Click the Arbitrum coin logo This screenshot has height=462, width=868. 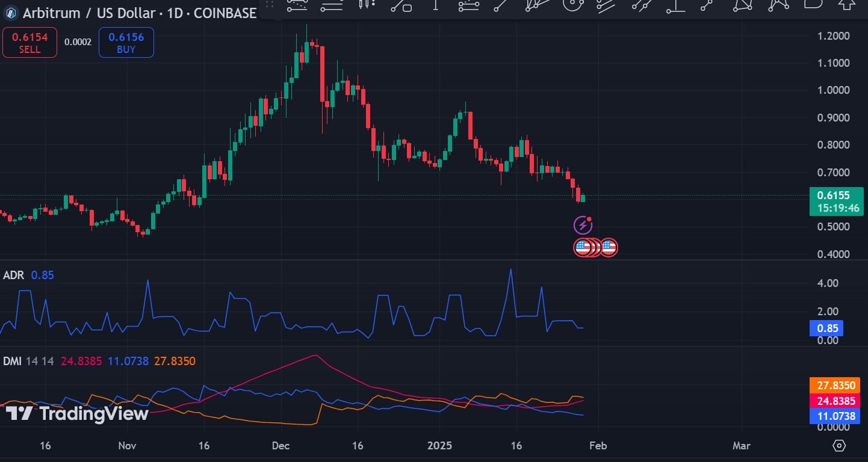11,13
